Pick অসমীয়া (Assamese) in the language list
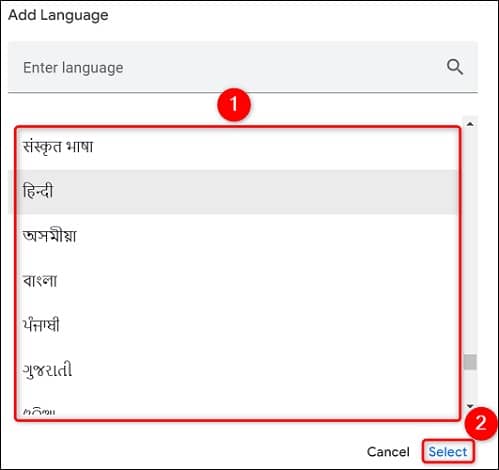 coord(233,236)
